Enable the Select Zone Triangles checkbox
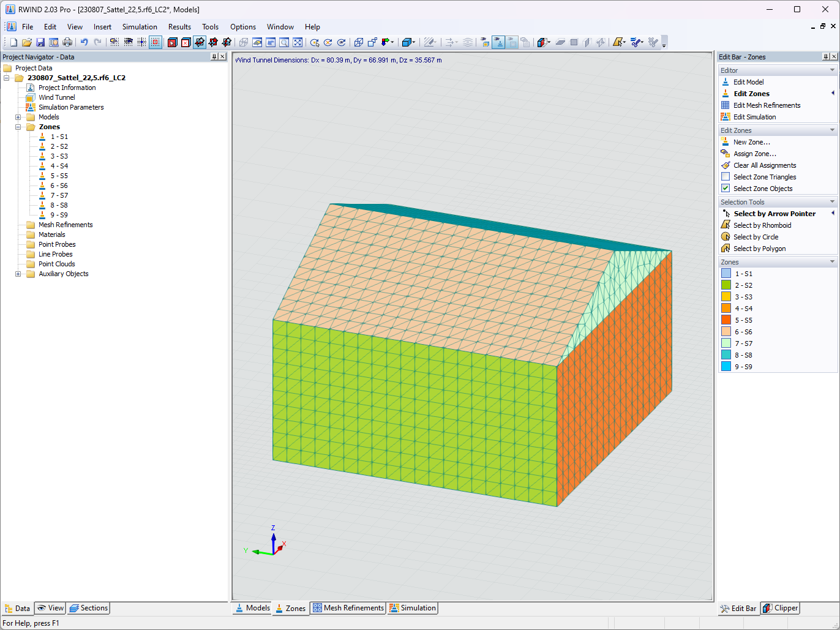The height and width of the screenshot is (630, 840). (x=726, y=177)
